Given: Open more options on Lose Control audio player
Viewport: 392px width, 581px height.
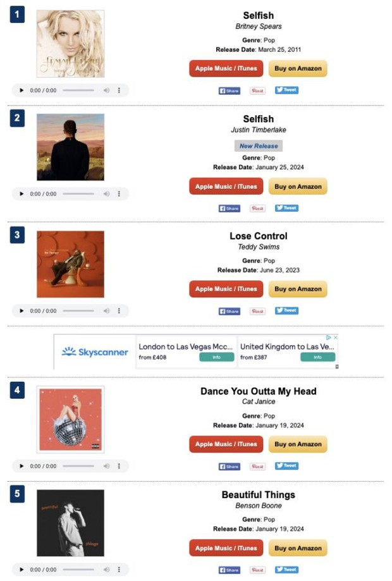Looking at the screenshot, I should coord(119,311).
